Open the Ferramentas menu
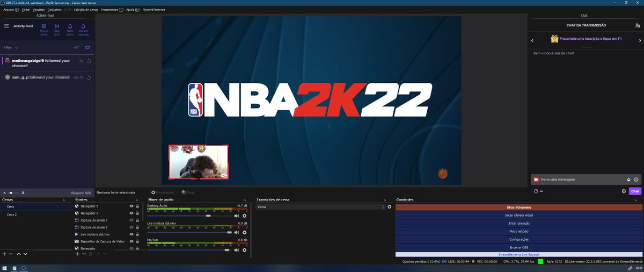 112,10
